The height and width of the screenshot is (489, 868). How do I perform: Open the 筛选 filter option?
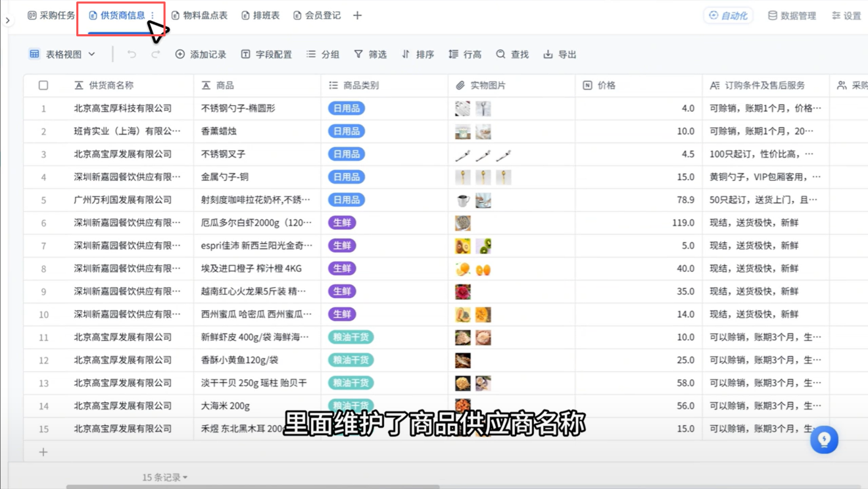[370, 54]
